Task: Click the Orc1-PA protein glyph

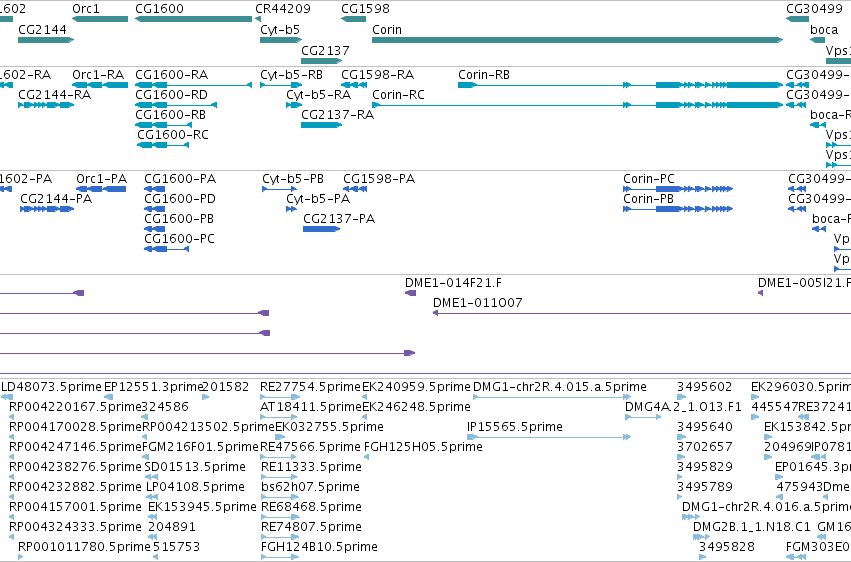Action: pos(101,189)
